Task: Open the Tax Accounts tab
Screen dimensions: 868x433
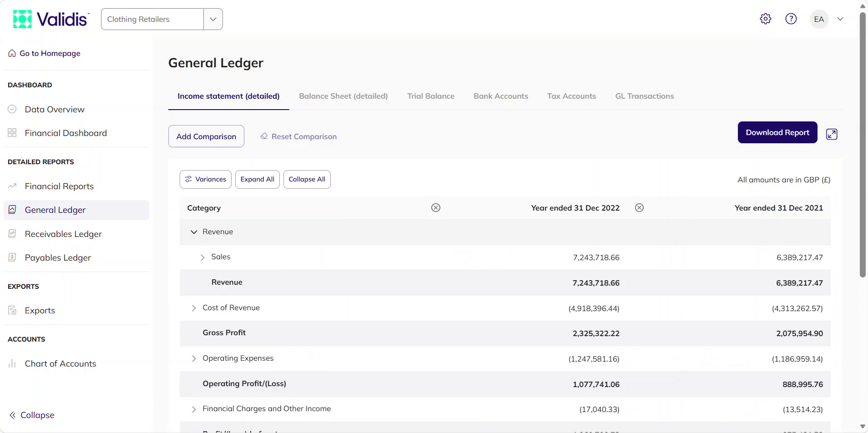Action: (571, 96)
